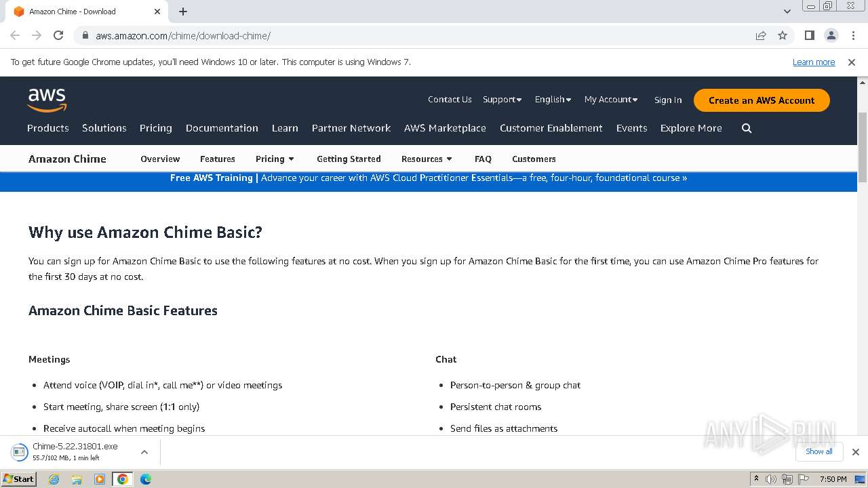Open Pricing in the AWS main navigation

pyautogui.click(x=156, y=128)
